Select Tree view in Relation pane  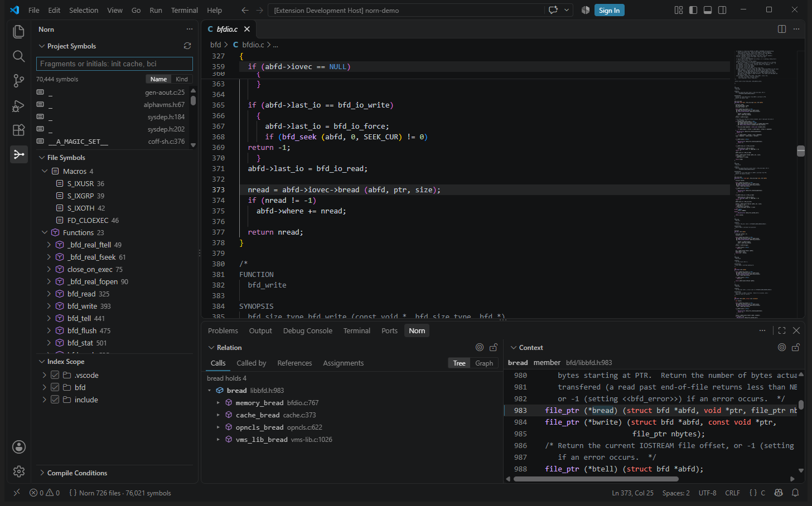point(459,363)
